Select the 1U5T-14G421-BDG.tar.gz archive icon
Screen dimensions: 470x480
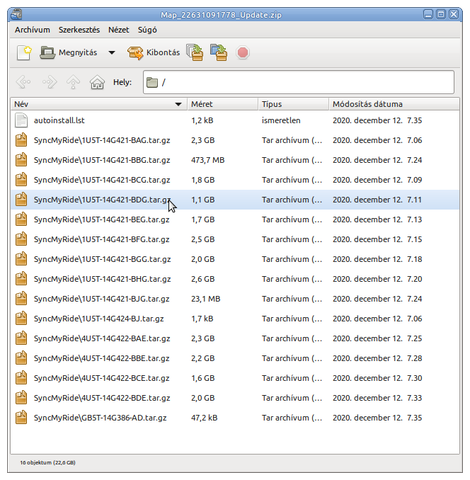click(x=21, y=200)
